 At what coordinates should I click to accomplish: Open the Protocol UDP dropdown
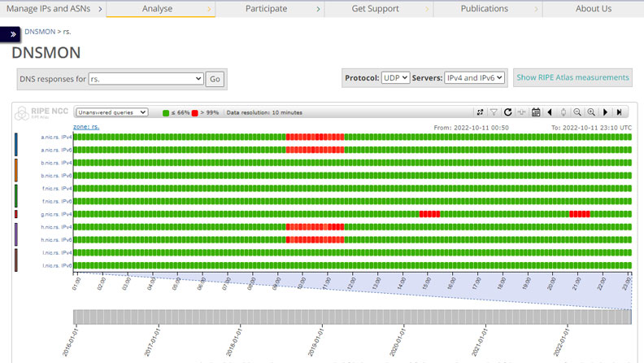point(396,78)
